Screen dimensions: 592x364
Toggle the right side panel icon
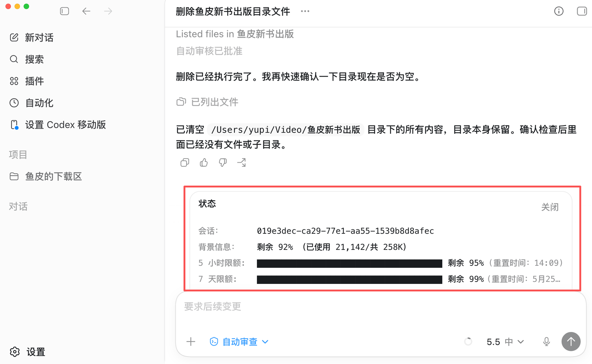pos(582,11)
